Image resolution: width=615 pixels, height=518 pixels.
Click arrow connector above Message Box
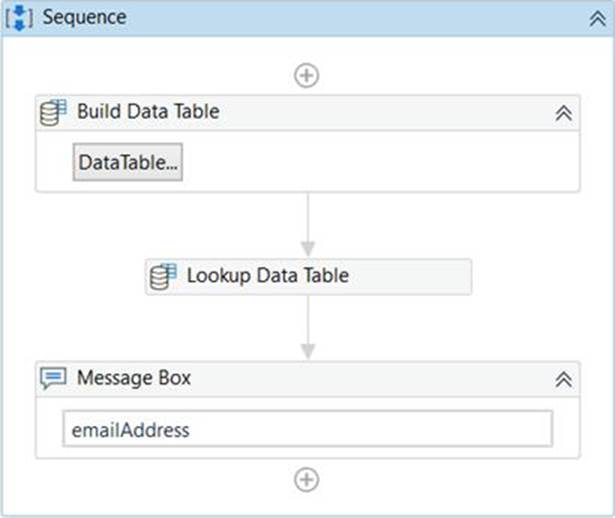click(x=308, y=328)
